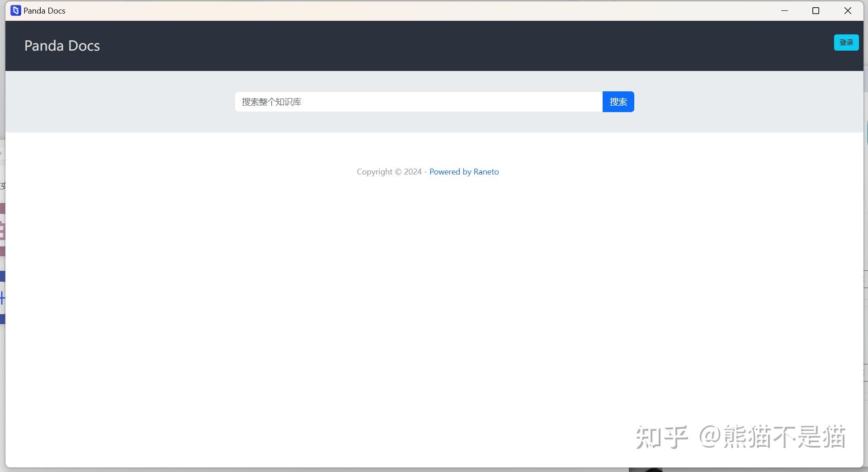Click the Panda Docs logo in the title bar

[x=16, y=10]
